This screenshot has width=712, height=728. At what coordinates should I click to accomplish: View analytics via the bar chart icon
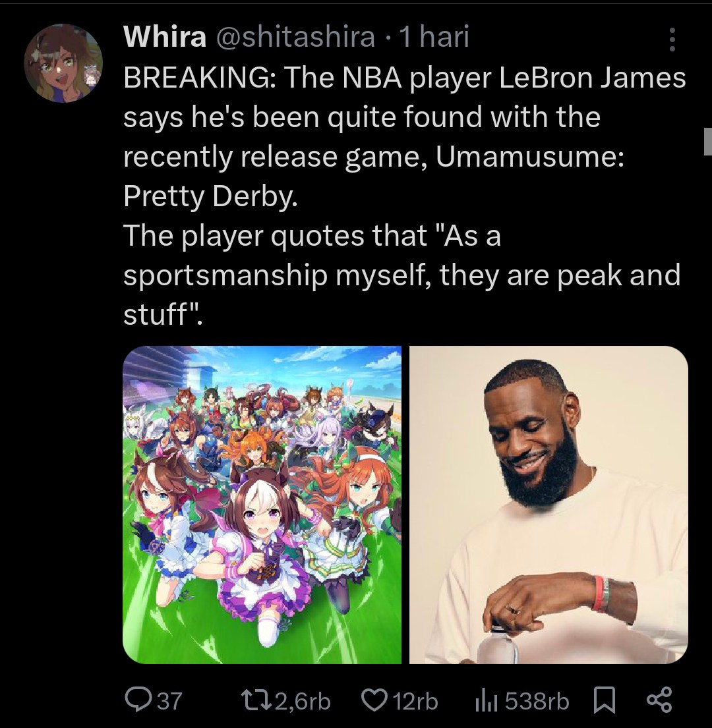[486, 700]
